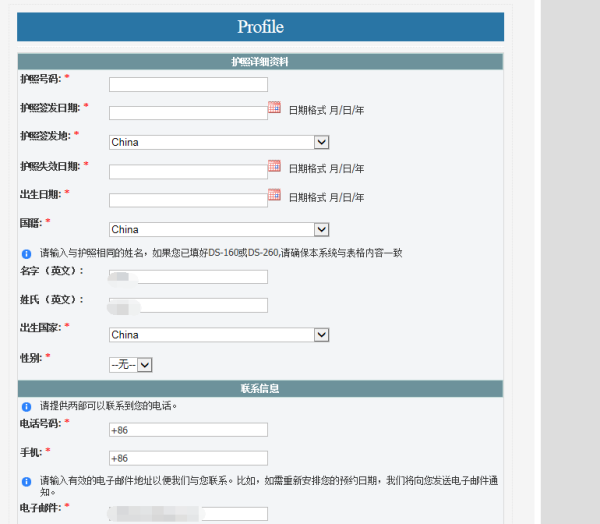Click info icon beside the passport name note
The width and height of the screenshot is (600, 524).
tap(26, 253)
